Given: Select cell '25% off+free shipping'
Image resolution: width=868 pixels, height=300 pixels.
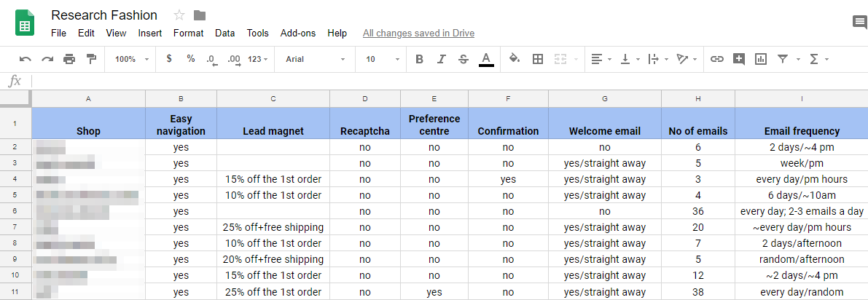Looking at the screenshot, I should (x=273, y=227).
